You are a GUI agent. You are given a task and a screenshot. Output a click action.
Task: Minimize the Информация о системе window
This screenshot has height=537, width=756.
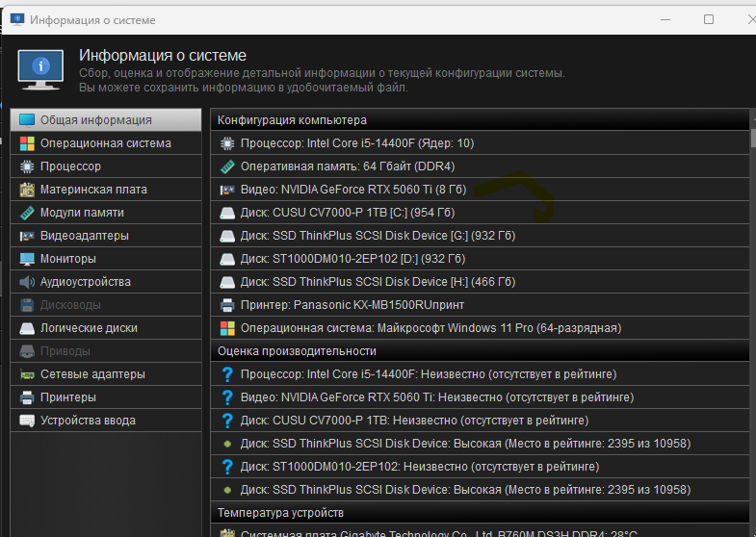pos(665,20)
